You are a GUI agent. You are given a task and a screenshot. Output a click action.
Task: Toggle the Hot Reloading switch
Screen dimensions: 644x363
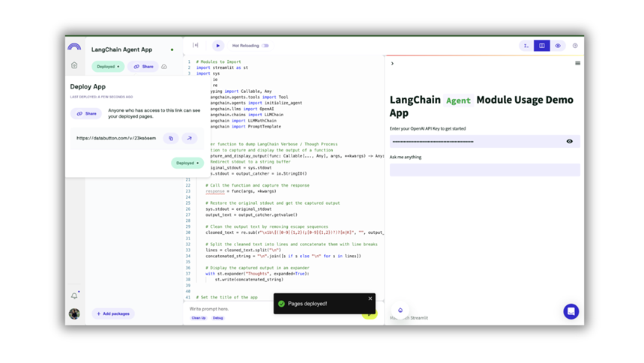point(265,46)
